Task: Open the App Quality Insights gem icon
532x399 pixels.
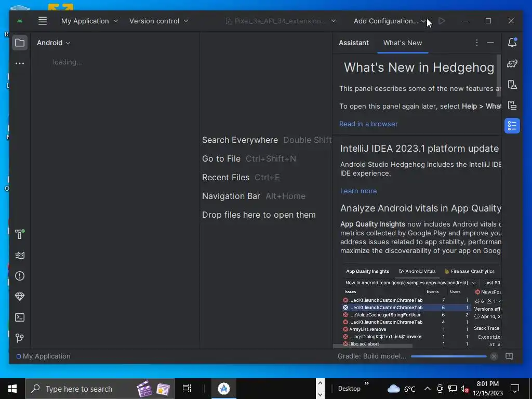Action: (x=20, y=297)
